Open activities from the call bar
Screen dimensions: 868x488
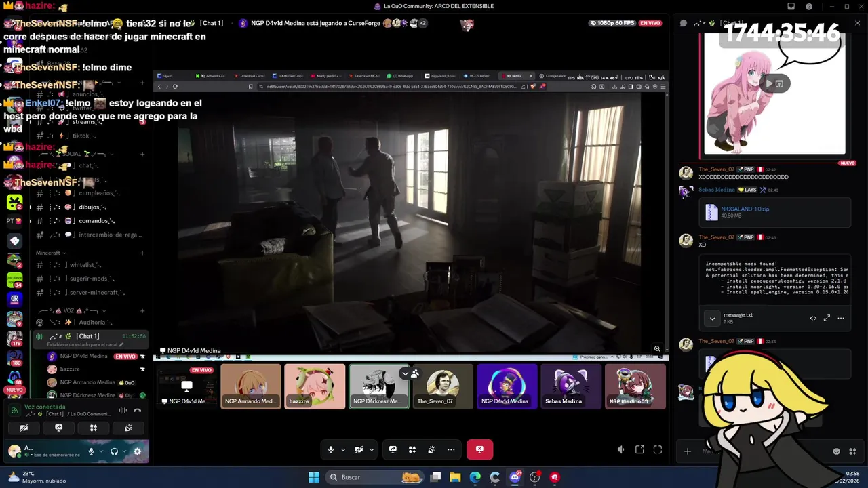pos(412,449)
